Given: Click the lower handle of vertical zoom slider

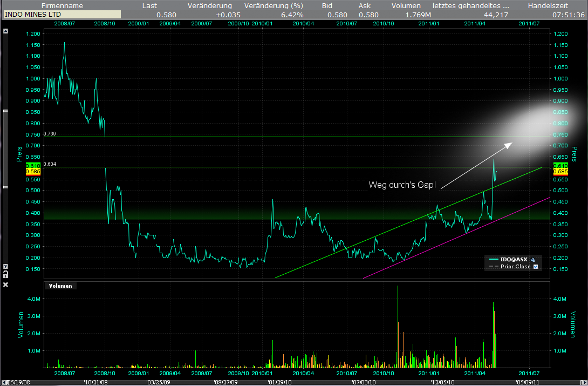Looking at the screenshot, I should 5,187.
